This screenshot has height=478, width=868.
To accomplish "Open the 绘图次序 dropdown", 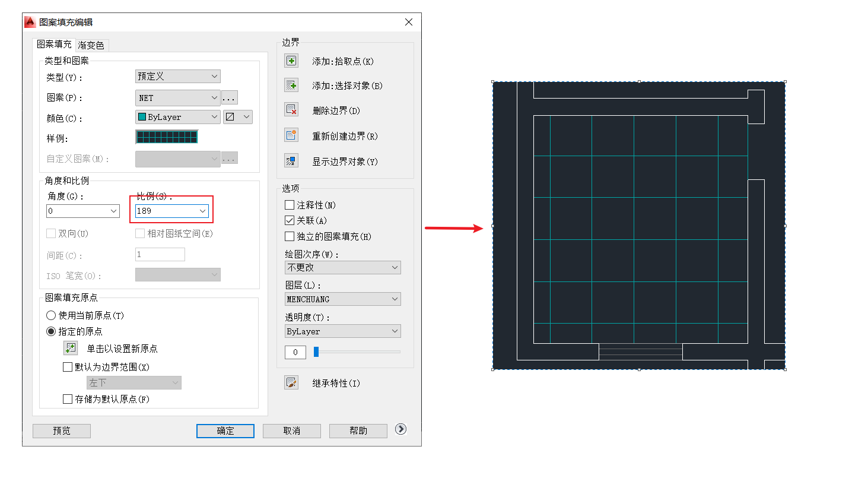I will pyautogui.click(x=342, y=267).
